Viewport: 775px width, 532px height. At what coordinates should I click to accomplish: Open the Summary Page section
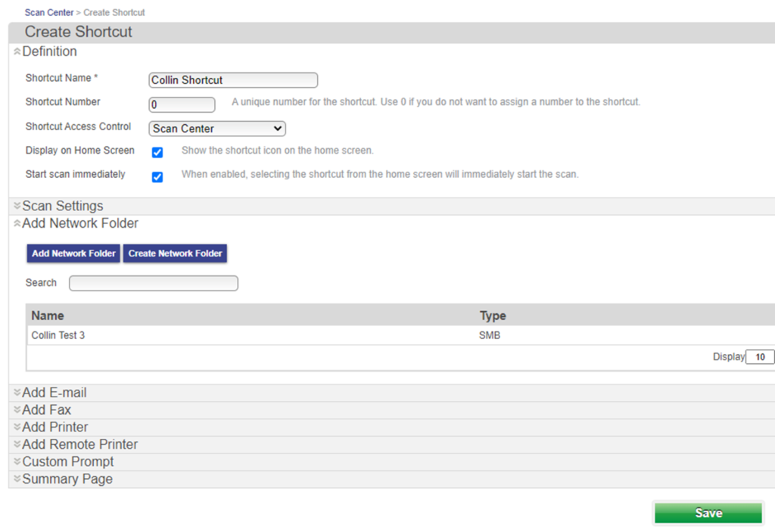67,479
